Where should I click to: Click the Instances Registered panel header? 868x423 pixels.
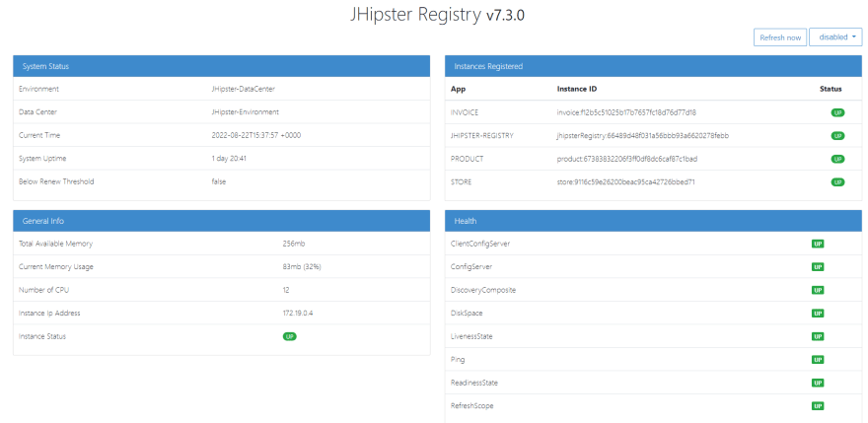(x=653, y=66)
